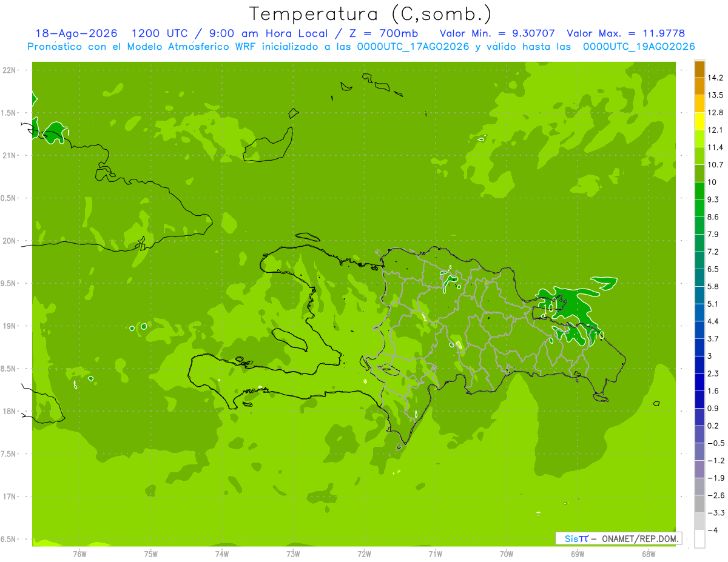This screenshot has width=728, height=562.
Task: Click the '3.7' colorbar value
Action: [713, 339]
